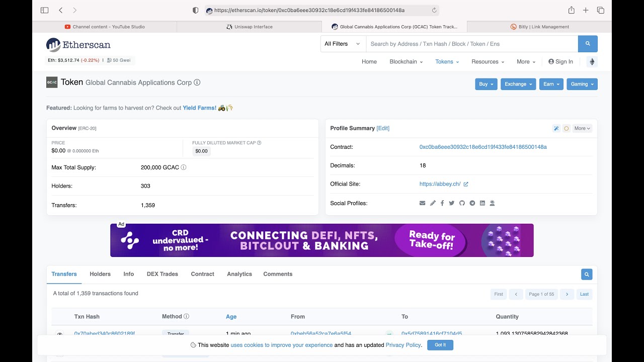644x362 pixels.
Task: Click the privacy shield icon beside the address bar
Action: click(x=196, y=10)
